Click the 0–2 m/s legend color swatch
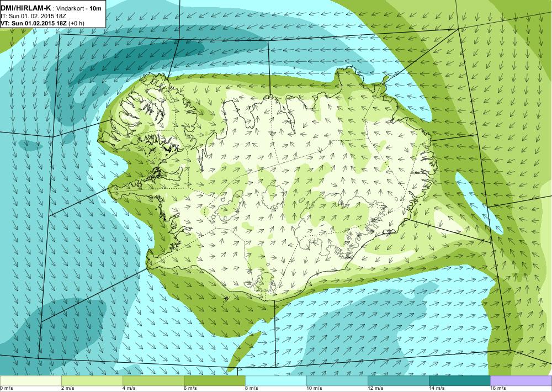Viewport: 552px width, 392px height. (x=30, y=380)
